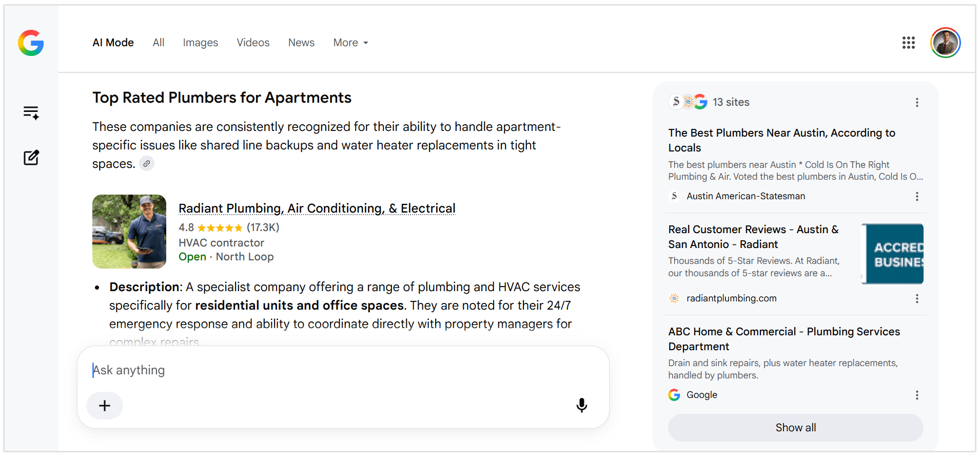Viewport: 980px width, 457px height.
Task: Start voice input with the microphone
Action: (x=581, y=406)
